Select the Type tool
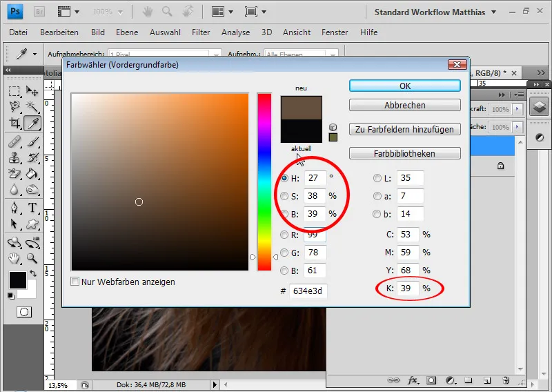This screenshot has height=392, width=552. click(x=32, y=208)
